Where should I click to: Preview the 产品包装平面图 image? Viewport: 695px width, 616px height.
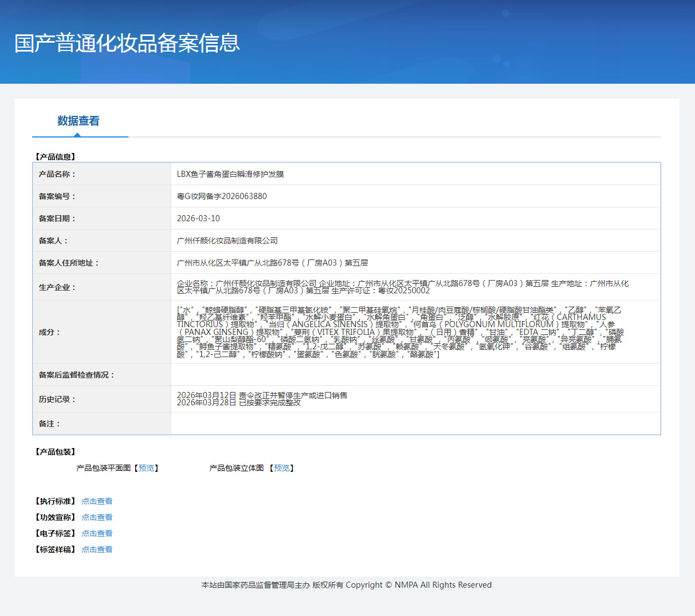pos(146,468)
